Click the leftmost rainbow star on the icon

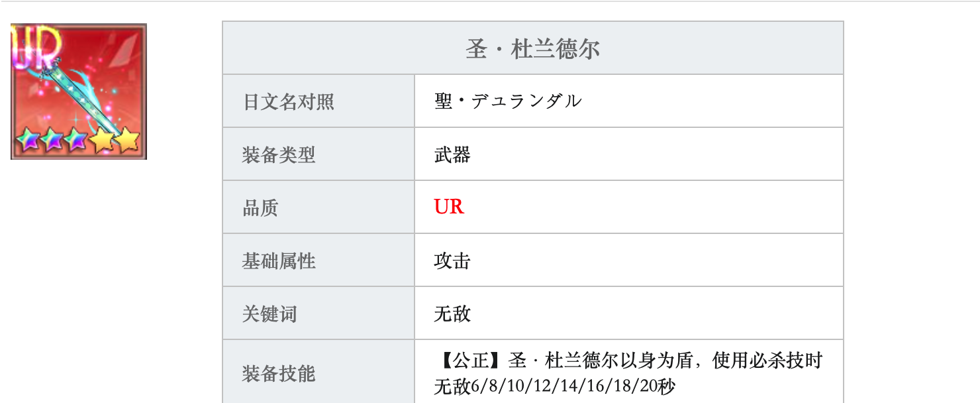coord(27,141)
